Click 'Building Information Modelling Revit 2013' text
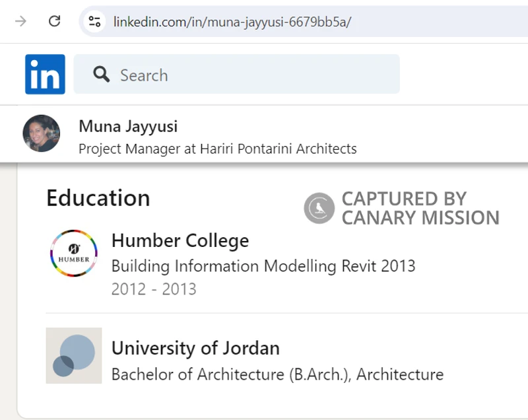Image resolution: width=528 pixels, height=420 pixels. tap(263, 266)
